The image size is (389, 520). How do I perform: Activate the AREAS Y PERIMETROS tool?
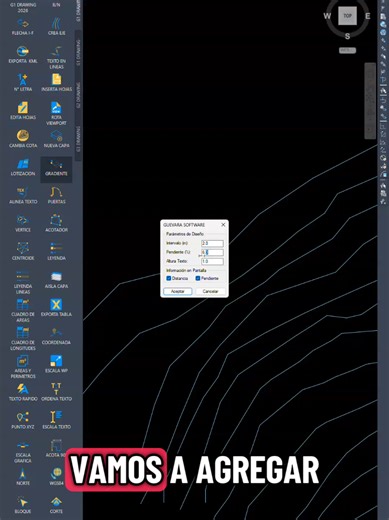pos(23,367)
